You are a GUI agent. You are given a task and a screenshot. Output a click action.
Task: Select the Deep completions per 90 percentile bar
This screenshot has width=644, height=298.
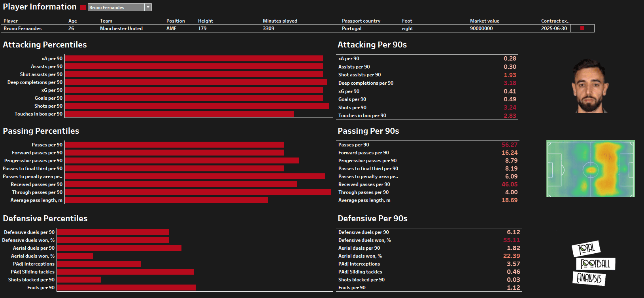click(x=196, y=82)
